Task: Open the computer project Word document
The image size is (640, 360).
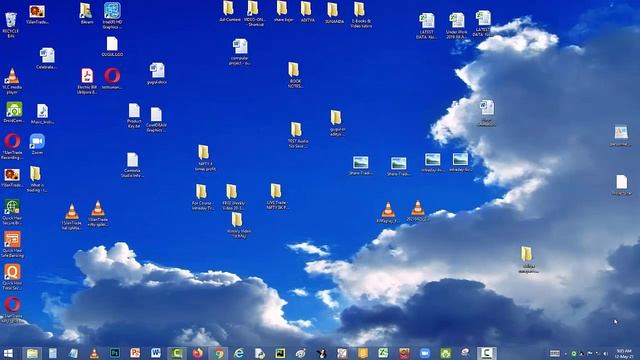Action: [240, 52]
